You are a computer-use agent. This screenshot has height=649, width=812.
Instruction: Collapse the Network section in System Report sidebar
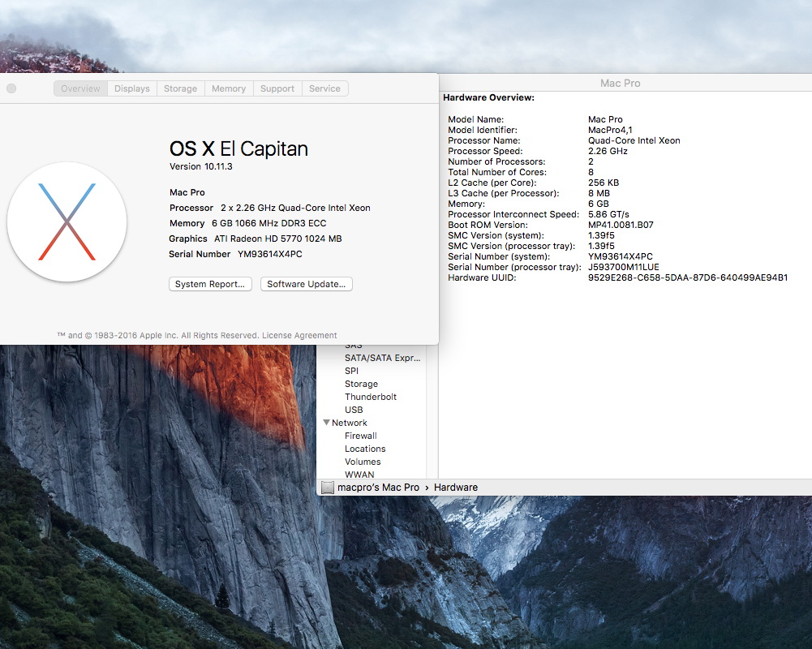point(326,422)
